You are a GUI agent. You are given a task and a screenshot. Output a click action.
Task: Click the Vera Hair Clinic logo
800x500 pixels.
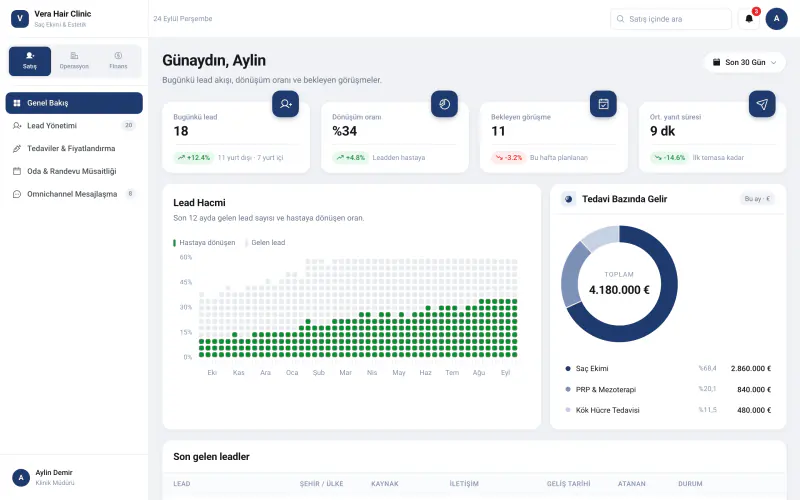[20, 18]
